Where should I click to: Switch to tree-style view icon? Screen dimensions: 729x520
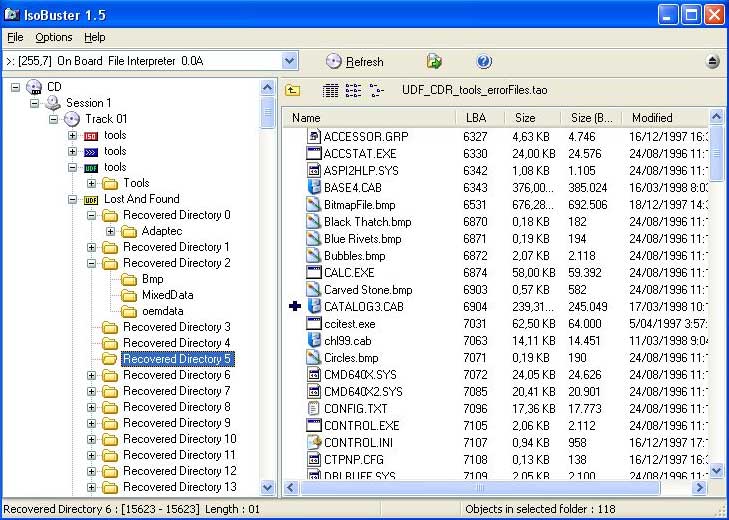(x=377, y=90)
